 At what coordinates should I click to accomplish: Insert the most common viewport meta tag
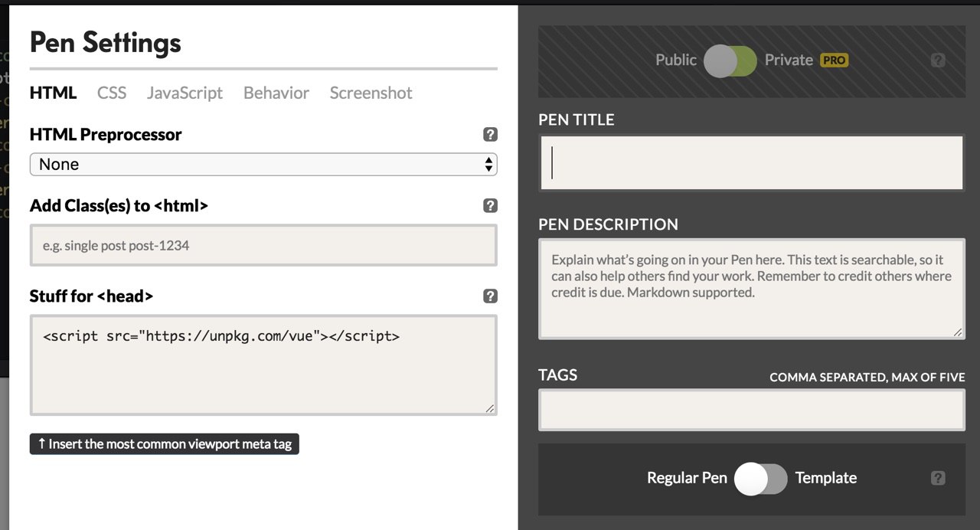tap(165, 444)
